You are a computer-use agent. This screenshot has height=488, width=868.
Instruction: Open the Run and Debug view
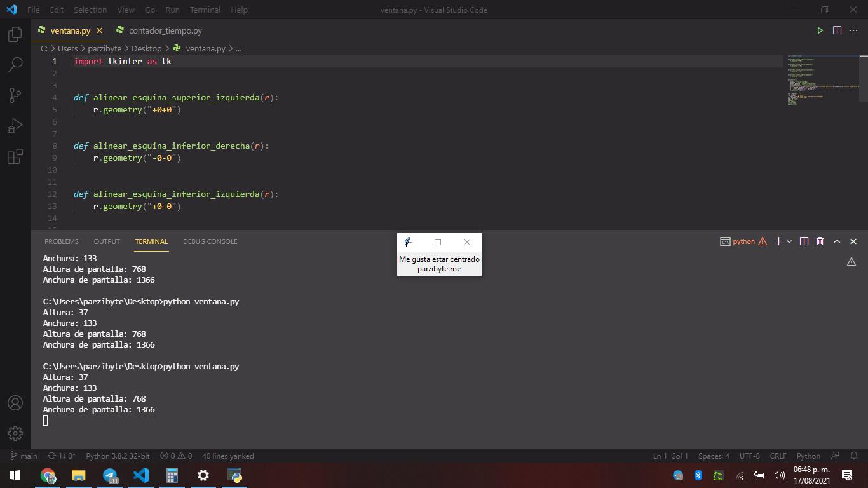click(15, 126)
